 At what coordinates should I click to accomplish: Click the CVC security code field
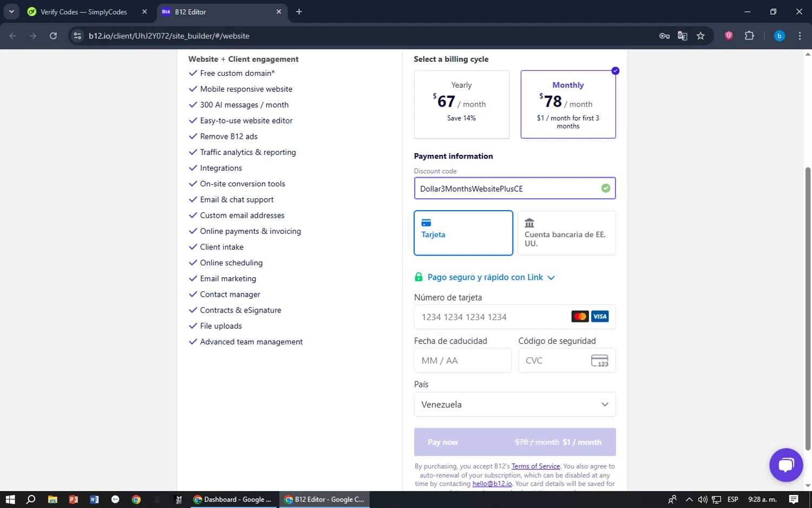(x=567, y=361)
